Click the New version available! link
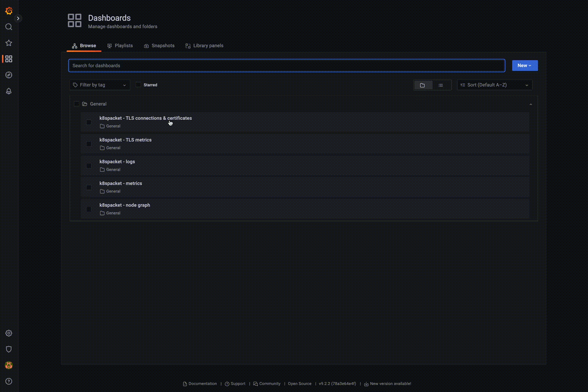Viewport: 588px width, 392px height. (388, 384)
